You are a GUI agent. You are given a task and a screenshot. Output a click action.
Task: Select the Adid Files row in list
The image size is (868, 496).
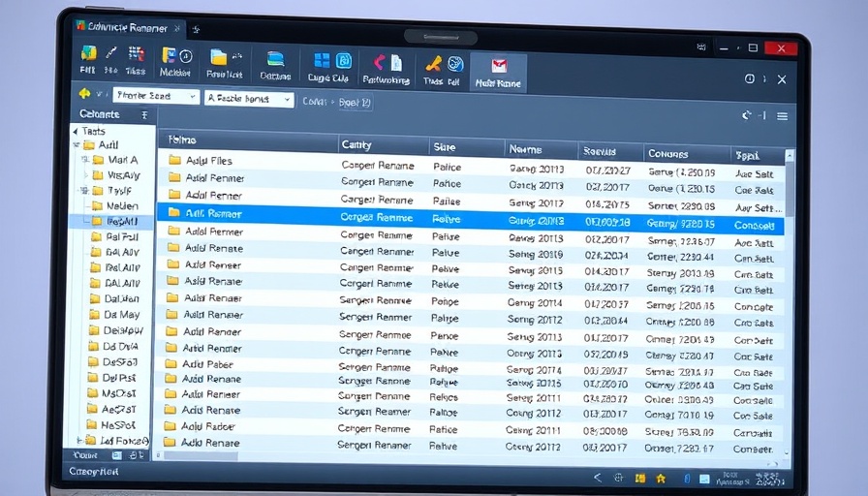(208, 161)
